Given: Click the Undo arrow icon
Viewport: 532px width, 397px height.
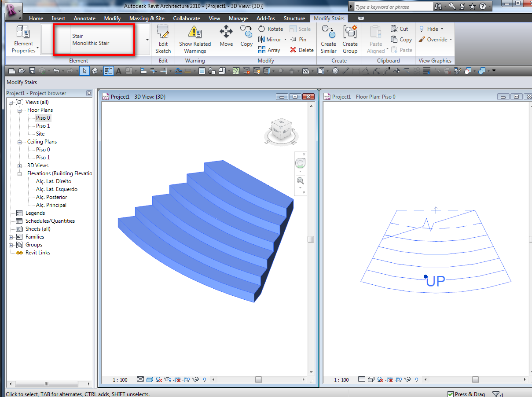Looking at the screenshot, I should (56, 70).
